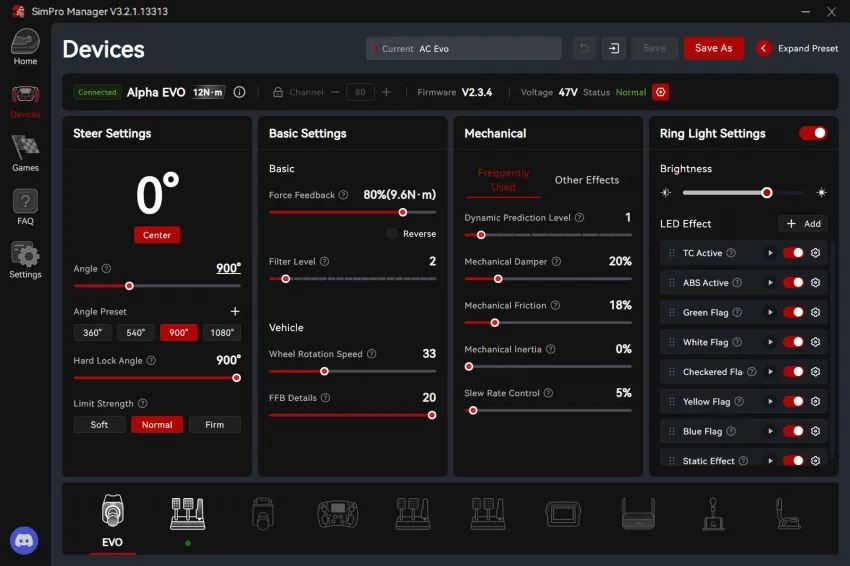Viewport: 850px width, 566px height.
Task: Click the device info icon next to 12N·m
Action: coord(239,92)
